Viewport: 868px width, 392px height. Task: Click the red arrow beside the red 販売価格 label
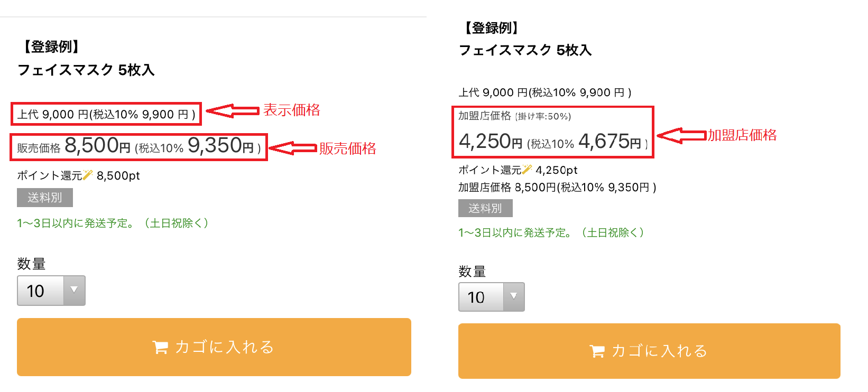[x=292, y=148]
